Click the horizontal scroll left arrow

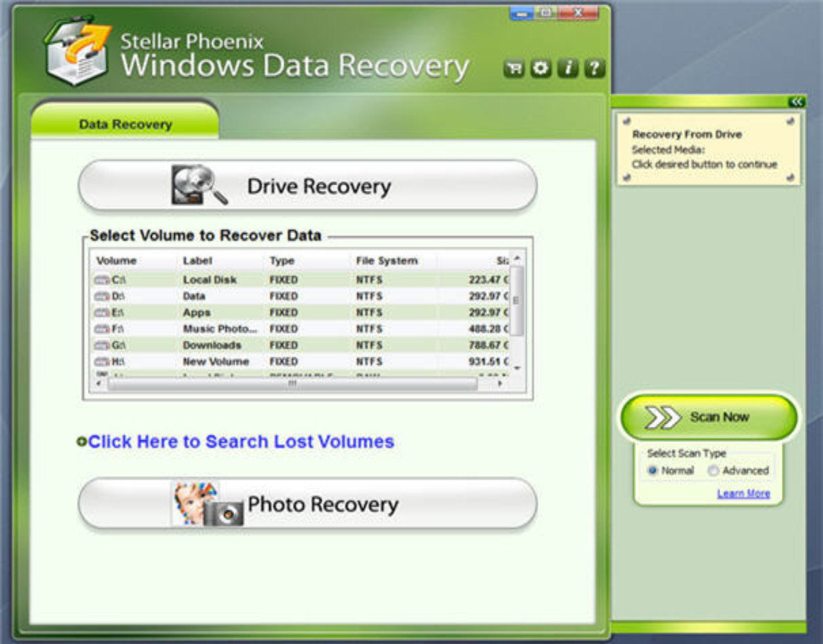point(98,384)
